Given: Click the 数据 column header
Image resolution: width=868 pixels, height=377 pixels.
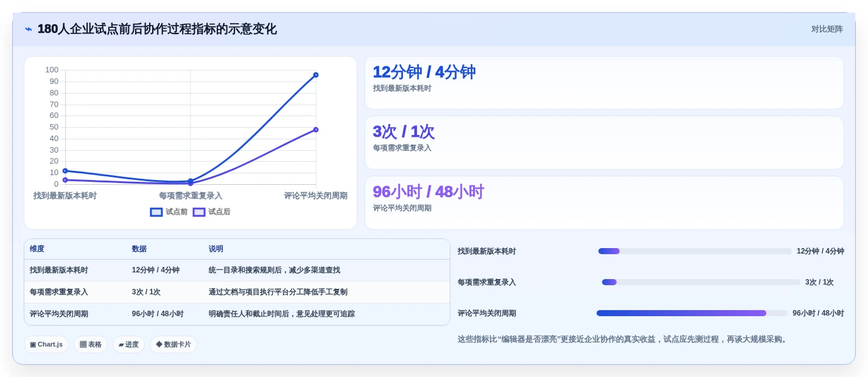Looking at the screenshot, I should click(139, 249).
